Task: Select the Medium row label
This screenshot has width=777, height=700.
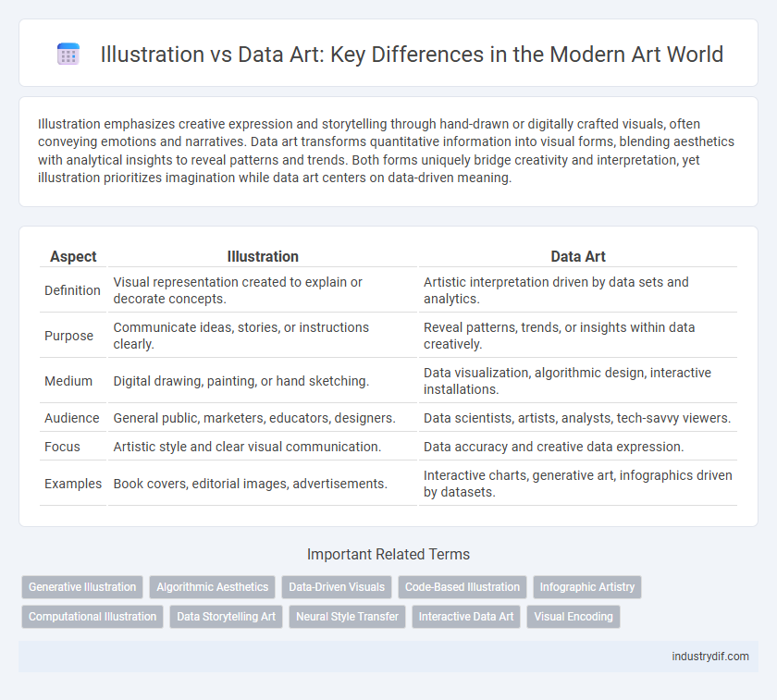Action: tap(68, 381)
